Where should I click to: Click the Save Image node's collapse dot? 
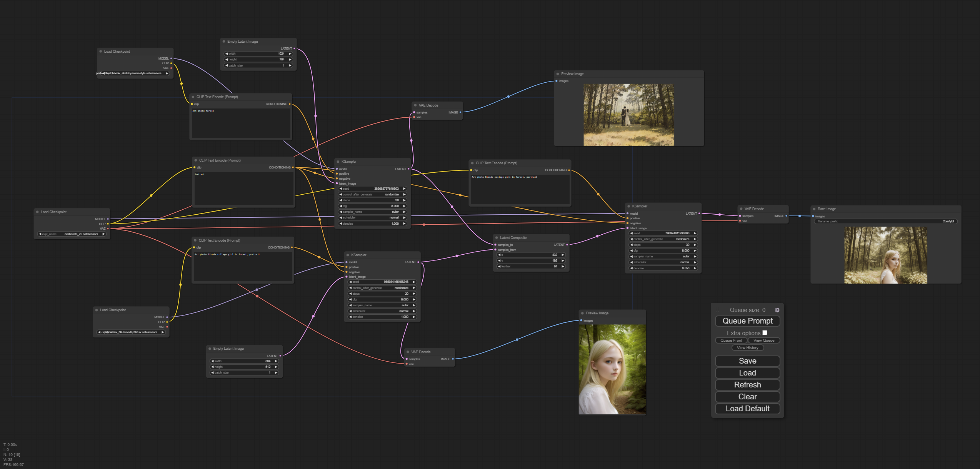coord(814,209)
